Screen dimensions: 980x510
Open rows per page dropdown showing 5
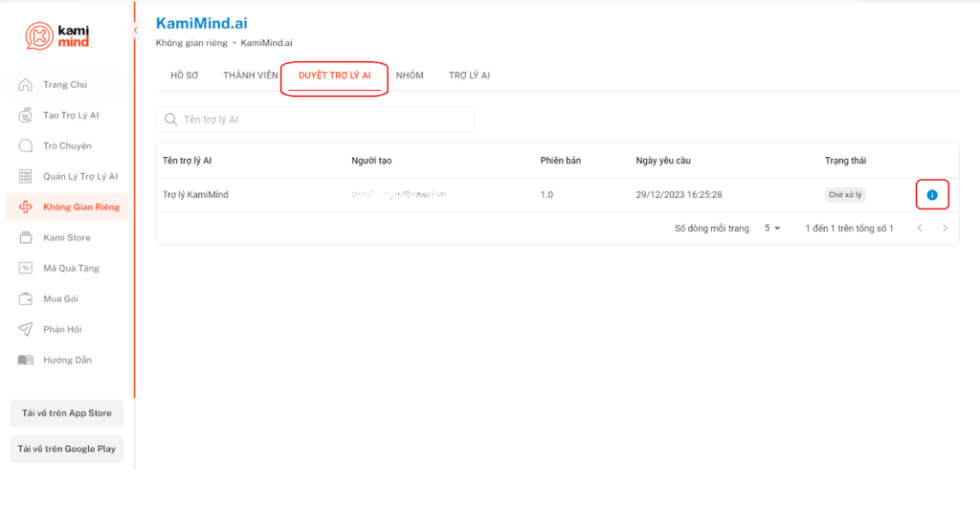772,228
